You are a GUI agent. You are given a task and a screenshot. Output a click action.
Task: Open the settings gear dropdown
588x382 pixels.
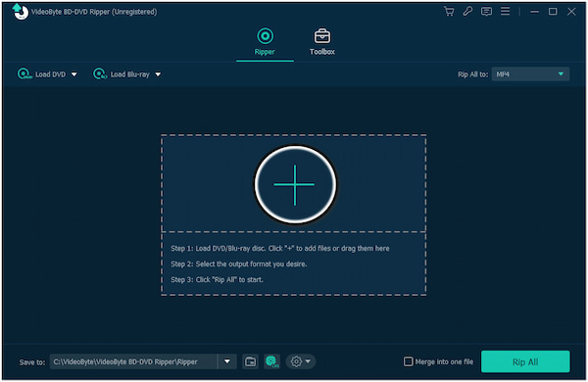point(301,361)
